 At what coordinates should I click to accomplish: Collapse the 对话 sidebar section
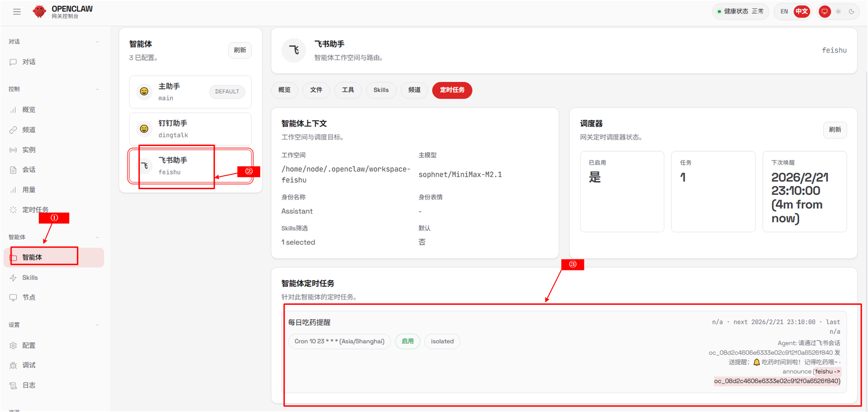97,42
